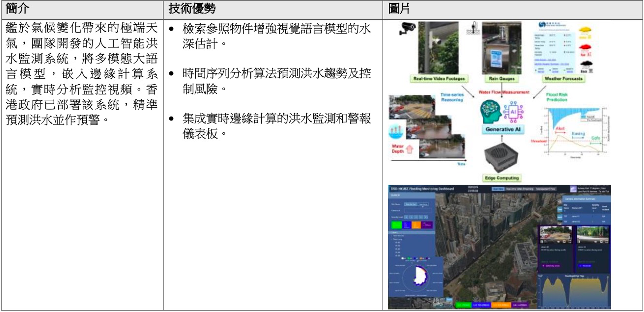Click the purple Lv4 legend at dashboard bottom
The image size is (644, 312).
tap(520, 305)
